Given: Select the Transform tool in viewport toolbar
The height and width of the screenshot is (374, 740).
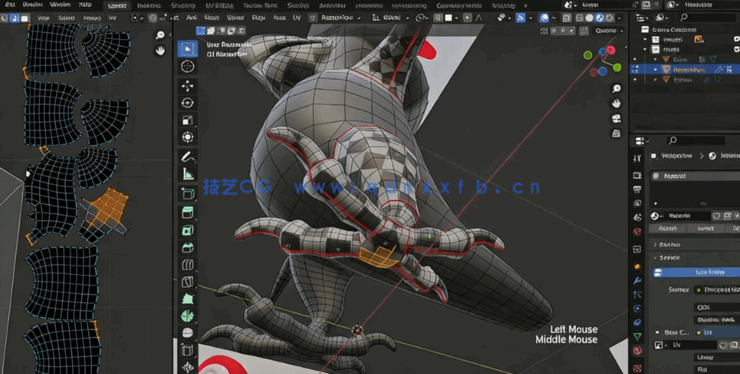Looking at the screenshot, I should 188,137.
